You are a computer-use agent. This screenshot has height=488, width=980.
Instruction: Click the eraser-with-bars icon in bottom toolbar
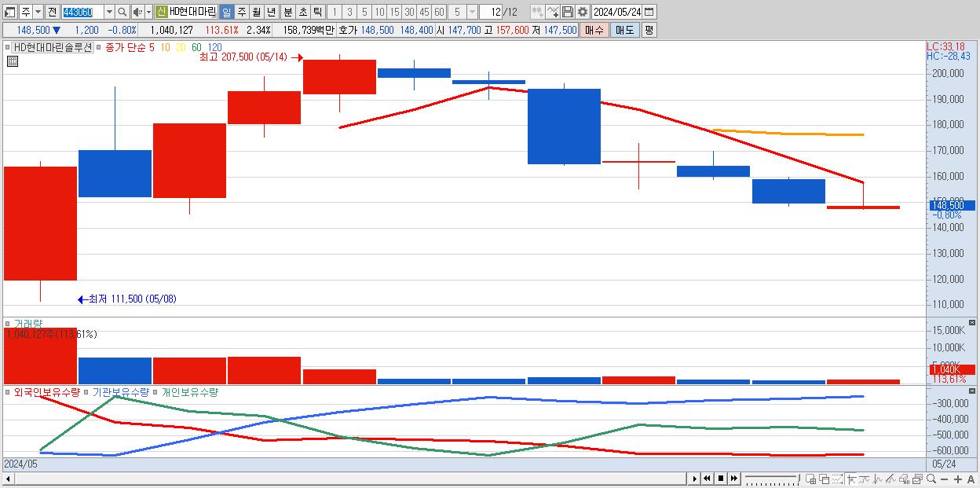(905, 479)
